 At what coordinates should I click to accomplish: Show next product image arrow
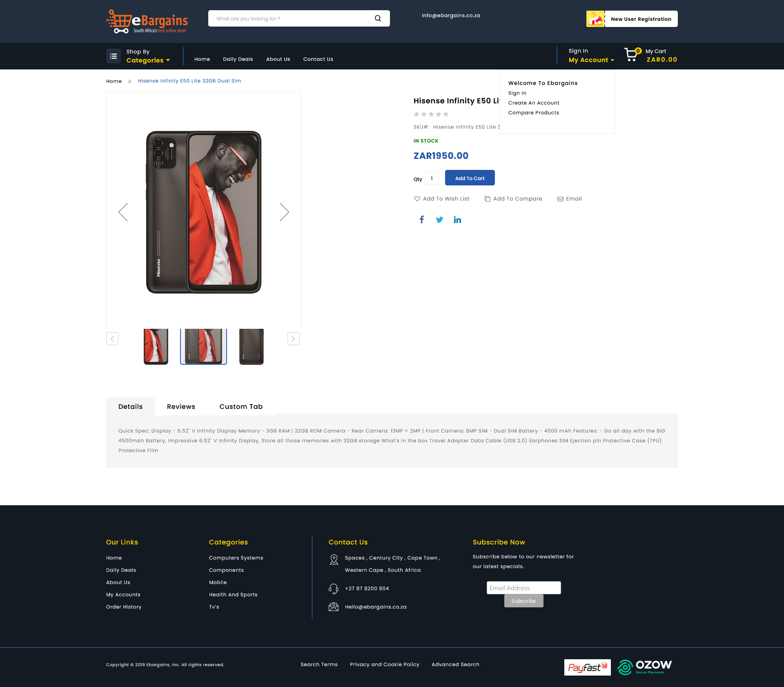[x=284, y=212]
